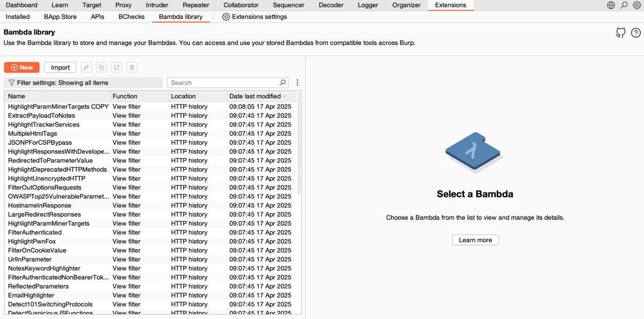This screenshot has width=644, height=319.
Task: Open the GitHub icon in Bambda library header
Action: click(621, 33)
